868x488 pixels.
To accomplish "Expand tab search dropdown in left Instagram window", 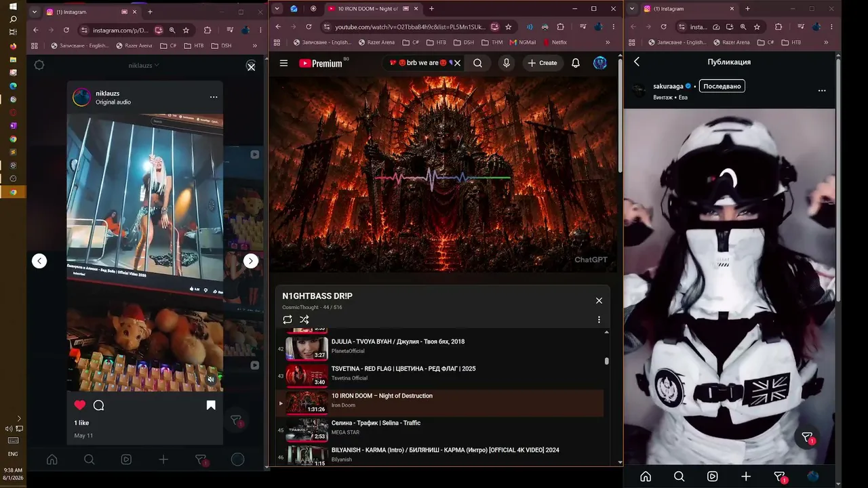I will coord(34,12).
